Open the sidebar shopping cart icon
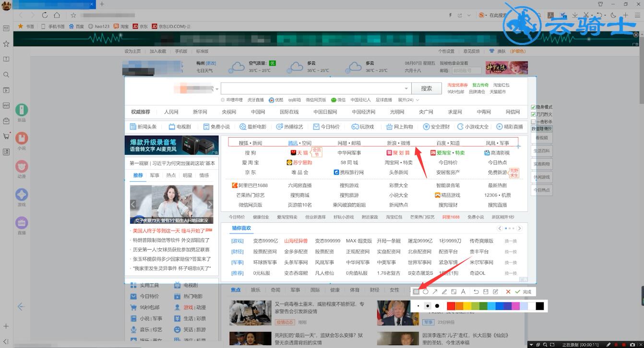644x348 pixels. click(6, 136)
